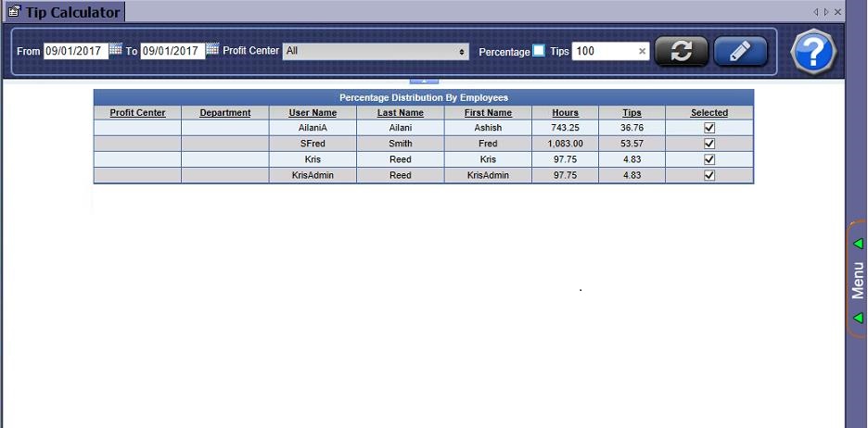This screenshot has width=868, height=428.
Task: Uncheck Selected for KrisAdmin row
Action: coord(709,175)
